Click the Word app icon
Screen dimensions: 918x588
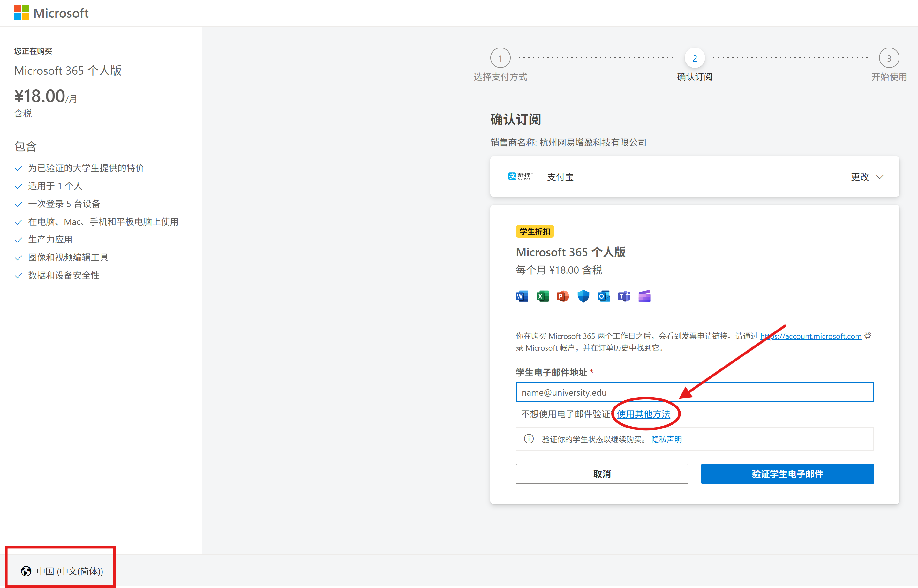522,296
